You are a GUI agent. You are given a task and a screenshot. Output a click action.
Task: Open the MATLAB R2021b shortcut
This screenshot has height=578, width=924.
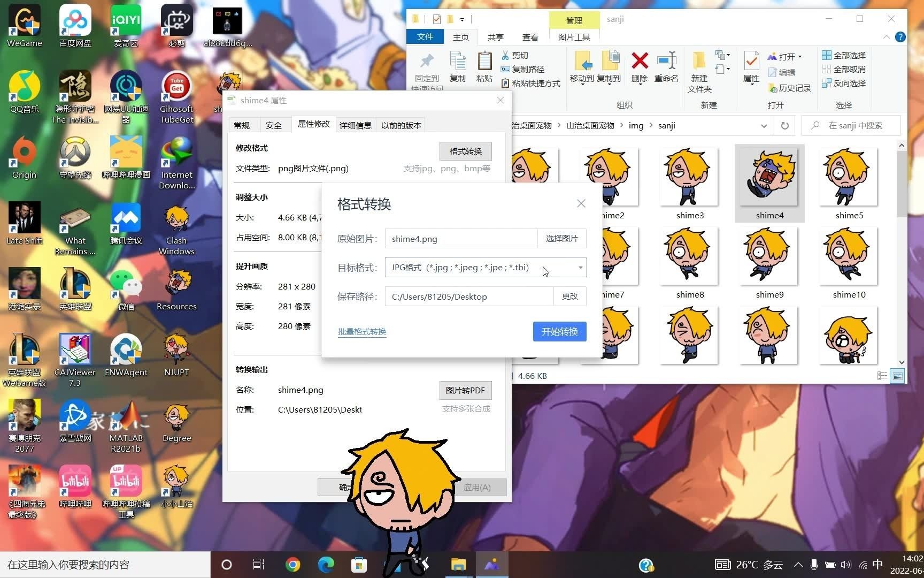[126, 426]
